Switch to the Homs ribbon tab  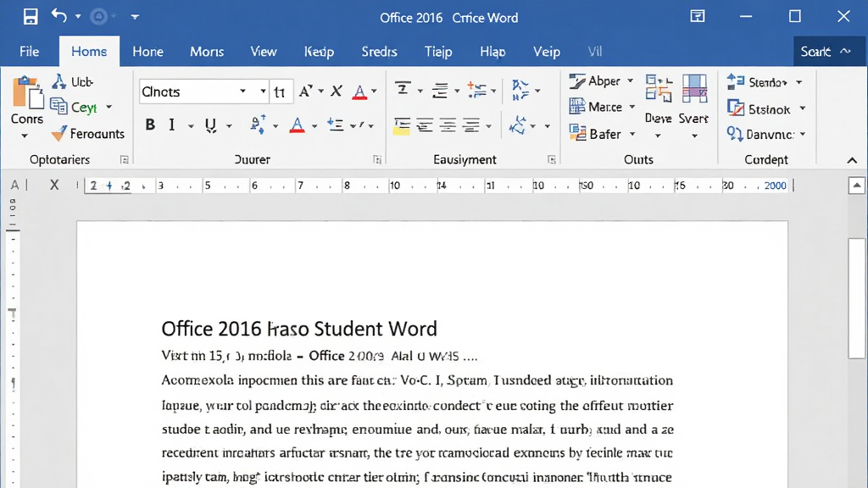point(89,52)
